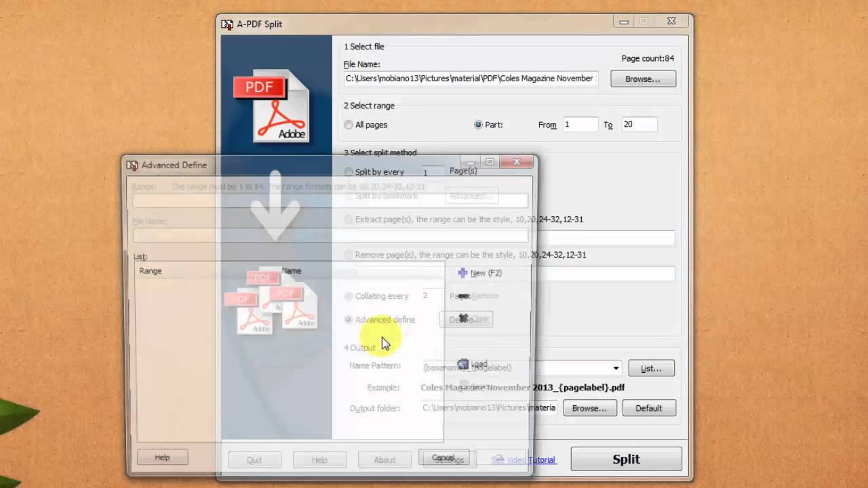Click the To page number field
The width and height of the screenshot is (868, 488).
pos(639,125)
